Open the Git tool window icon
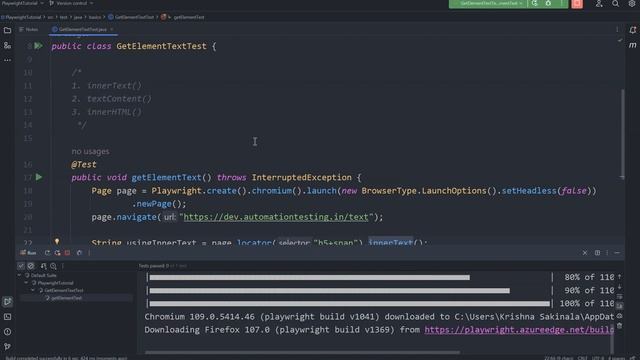This screenshot has width=640, height=360. point(7,347)
